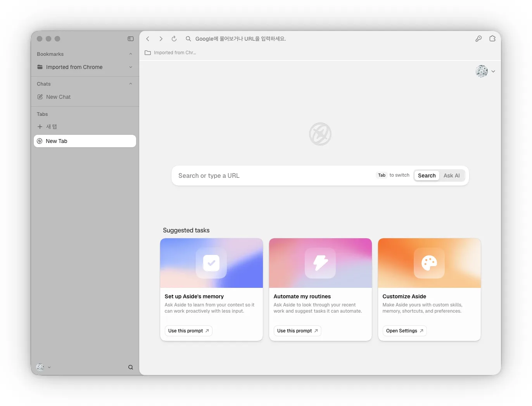This screenshot has height=406, width=532.
Task: Click the checkmark memory card icon
Action: click(211, 263)
